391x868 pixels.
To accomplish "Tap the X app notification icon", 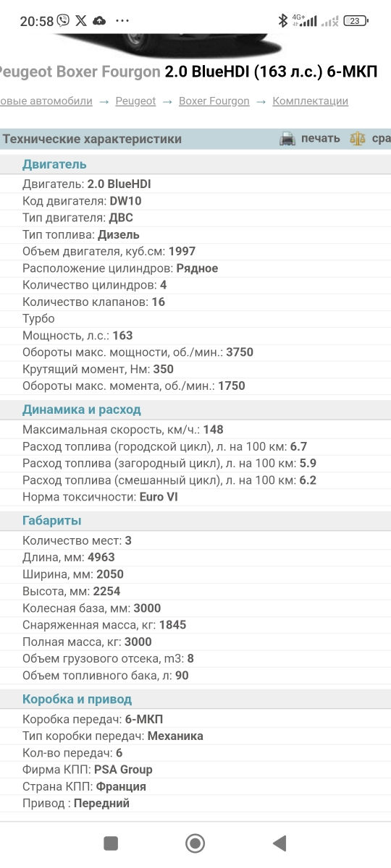I will [81, 21].
